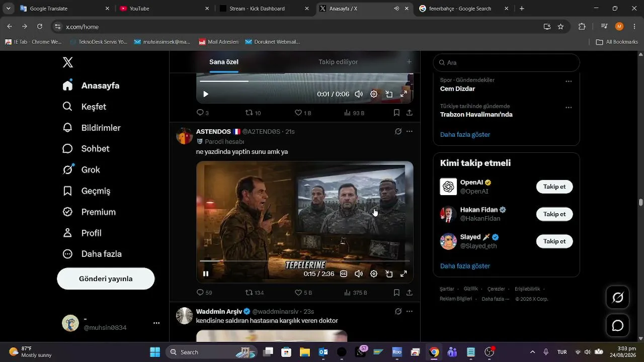Follow Slayed with Takip et
Screen dimensions: 644x362
pos(554,241)
